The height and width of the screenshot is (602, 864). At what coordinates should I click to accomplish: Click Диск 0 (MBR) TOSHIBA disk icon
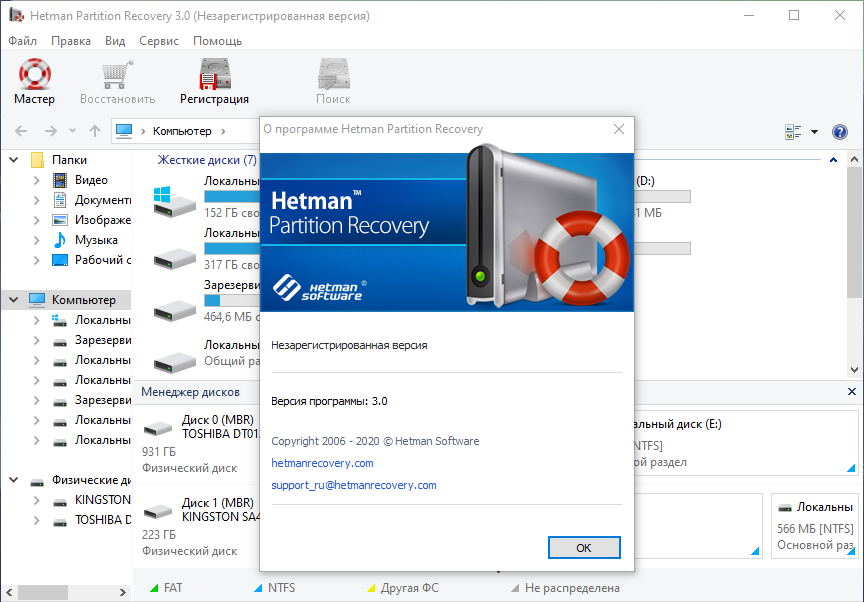158,428
